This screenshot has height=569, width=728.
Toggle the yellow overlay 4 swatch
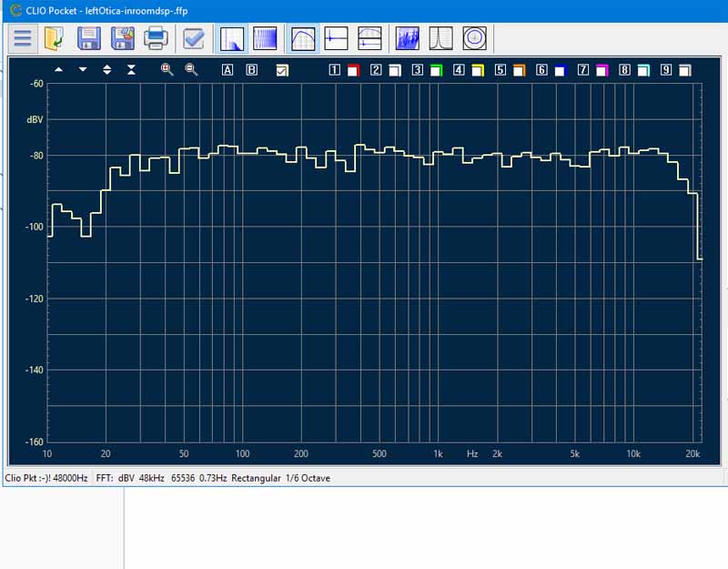click(x=478, y=70)
